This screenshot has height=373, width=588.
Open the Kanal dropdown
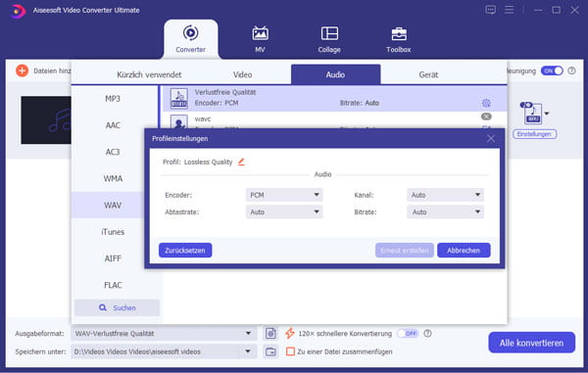(x=445, y=195)
